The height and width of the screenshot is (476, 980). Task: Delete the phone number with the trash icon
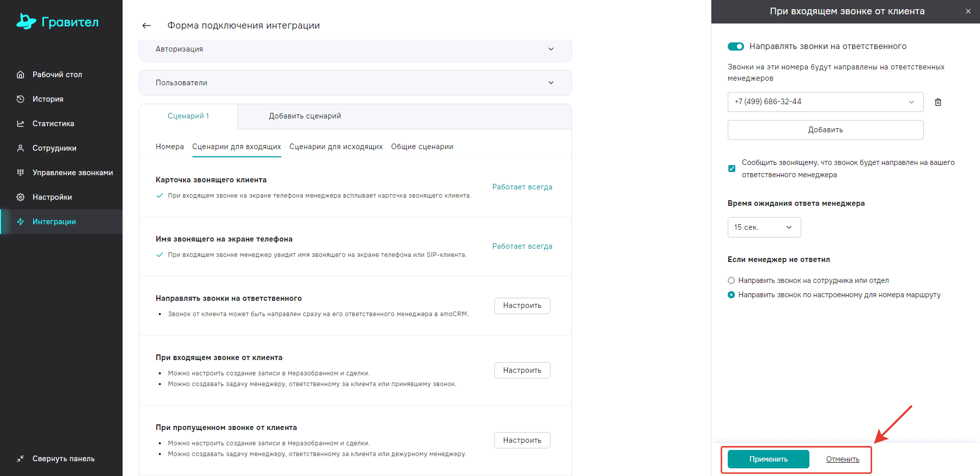click(938, 102)
